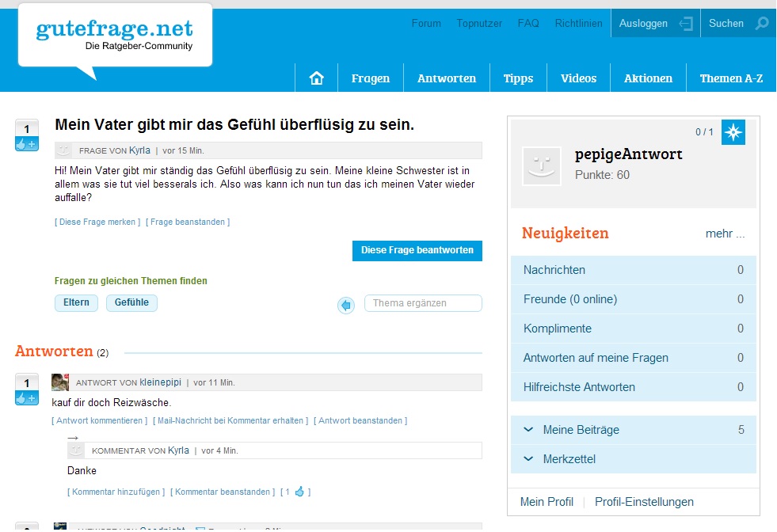Upvote kleinepipi's answer with thumbs-up
The image size is (777, 532).
26,398
